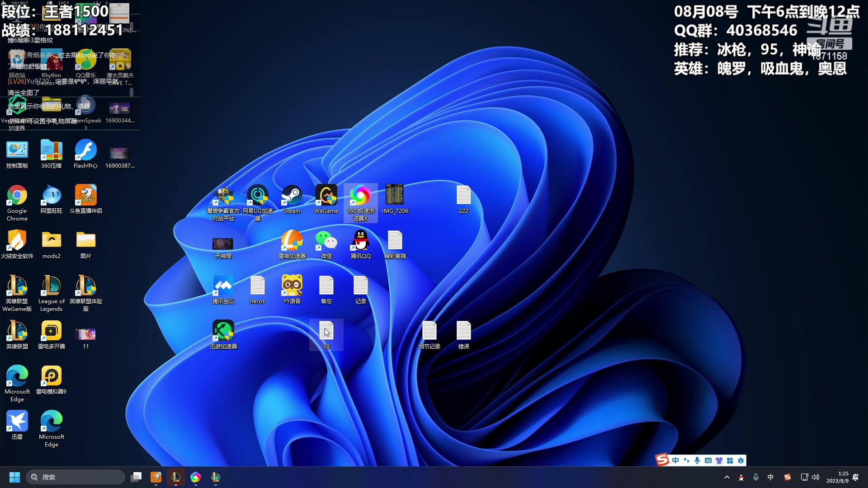Select the mods2 folder
868x488 pixels.
(52, 244)
